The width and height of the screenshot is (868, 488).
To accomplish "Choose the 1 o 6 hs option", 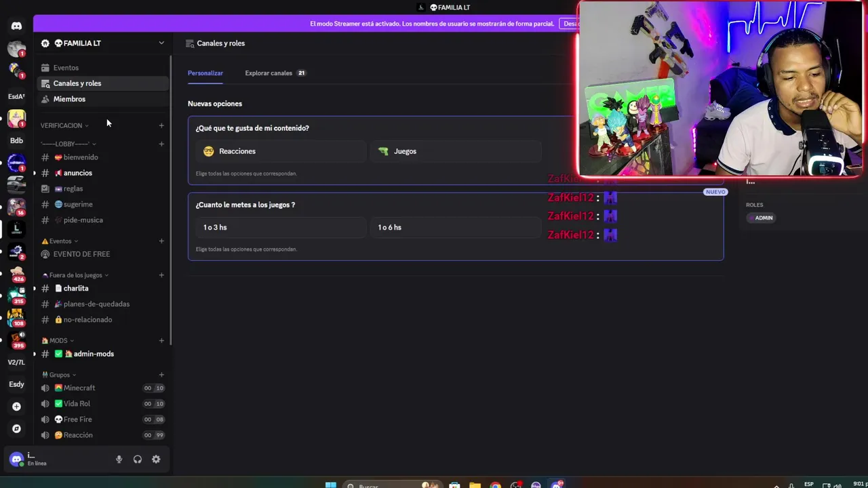I will click(x=456, y=227).
